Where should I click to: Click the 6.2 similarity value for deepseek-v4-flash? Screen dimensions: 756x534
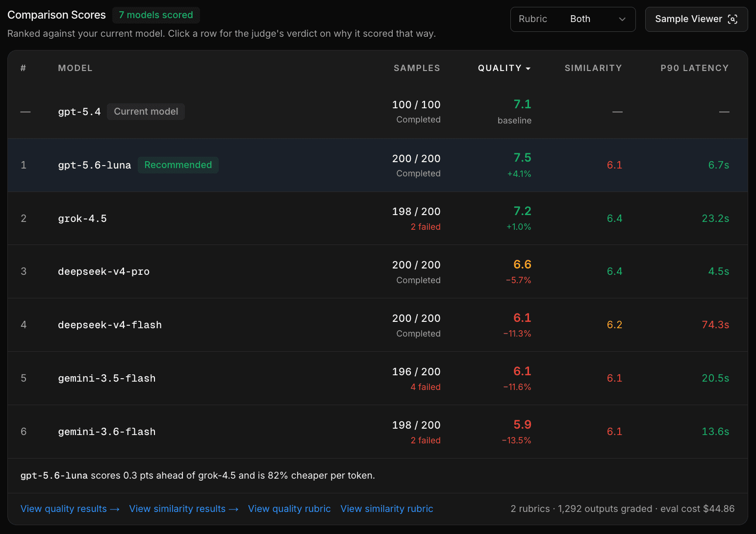tap(614, 325)
